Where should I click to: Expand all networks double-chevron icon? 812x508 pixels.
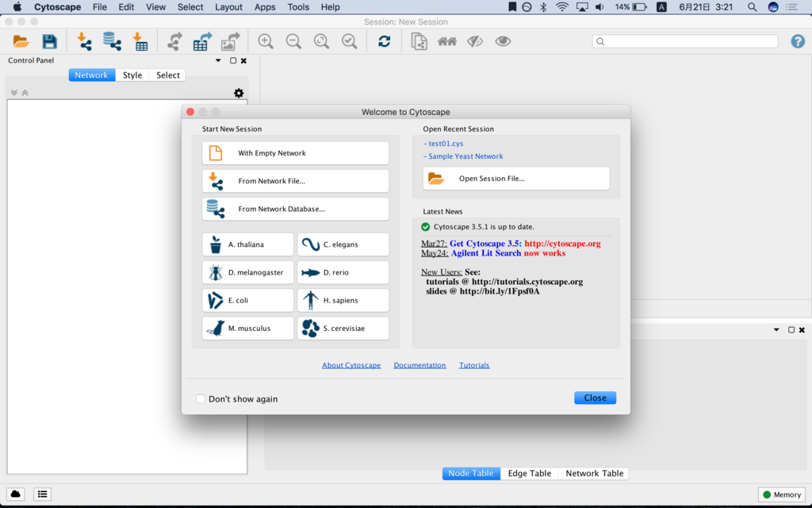coord(14,93)
